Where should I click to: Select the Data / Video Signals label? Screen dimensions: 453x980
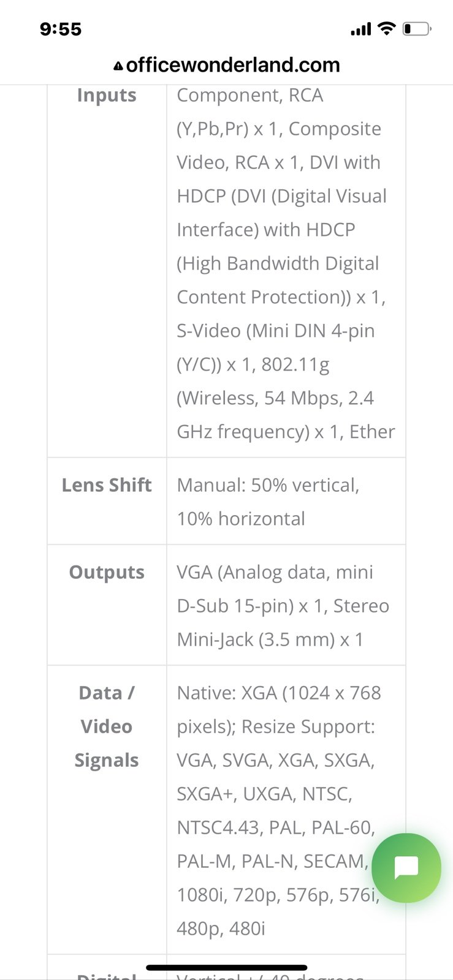[107, 726]
